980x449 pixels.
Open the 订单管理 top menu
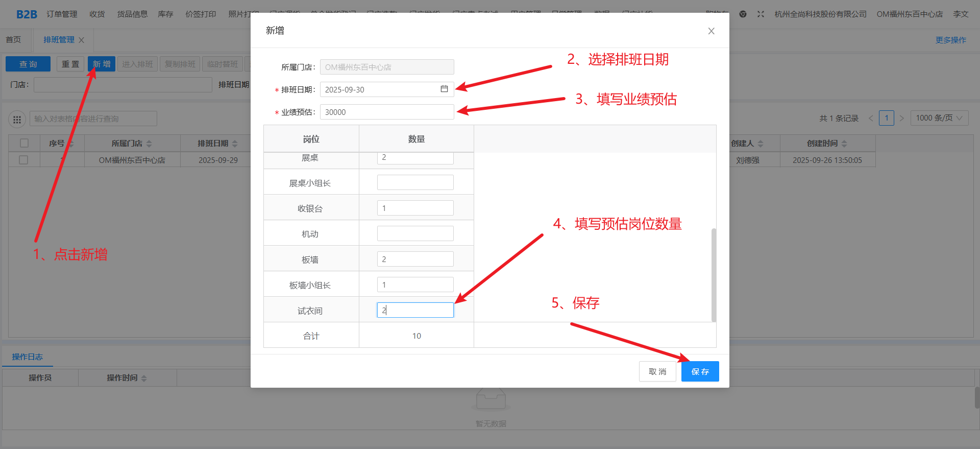pyautogui.click(x=62, y=14)
